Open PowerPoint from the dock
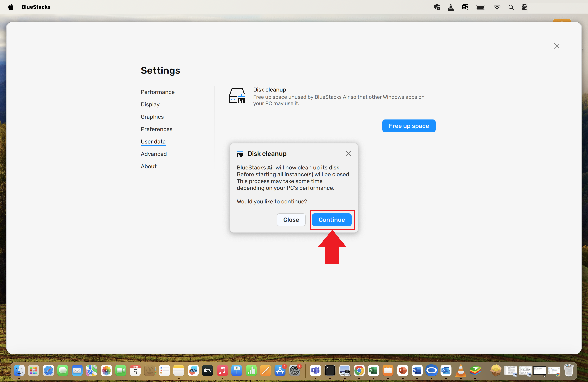This screenshot has width=588, height=382. pos(403,370)
